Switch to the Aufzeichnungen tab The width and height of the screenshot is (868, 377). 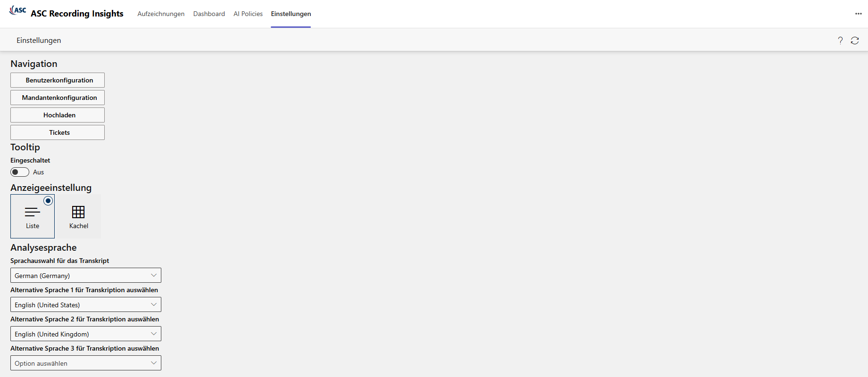161,14
